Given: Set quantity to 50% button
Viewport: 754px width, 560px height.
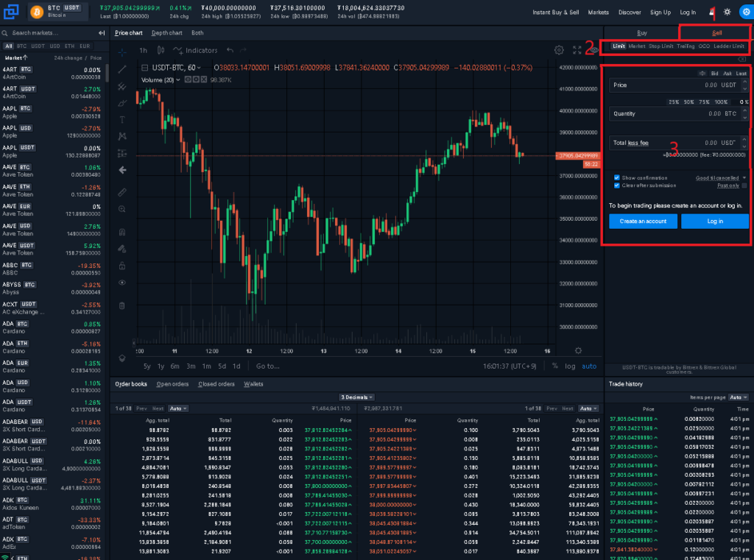Looking at the screenshot, I should click(x=689, y=102).
